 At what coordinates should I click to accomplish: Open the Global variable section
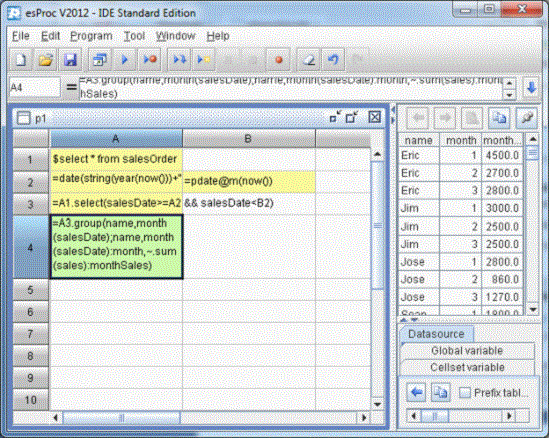pyautogui.click(x=467, y=351)
